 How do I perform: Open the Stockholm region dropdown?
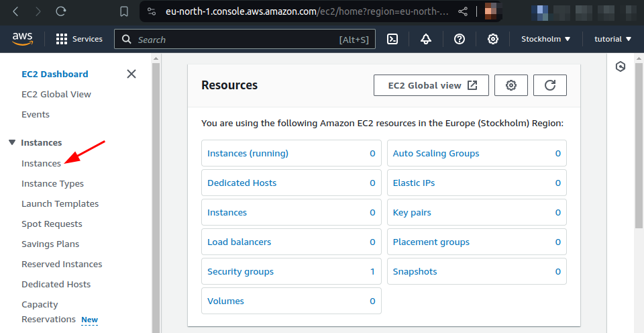(x=546, y=39)
